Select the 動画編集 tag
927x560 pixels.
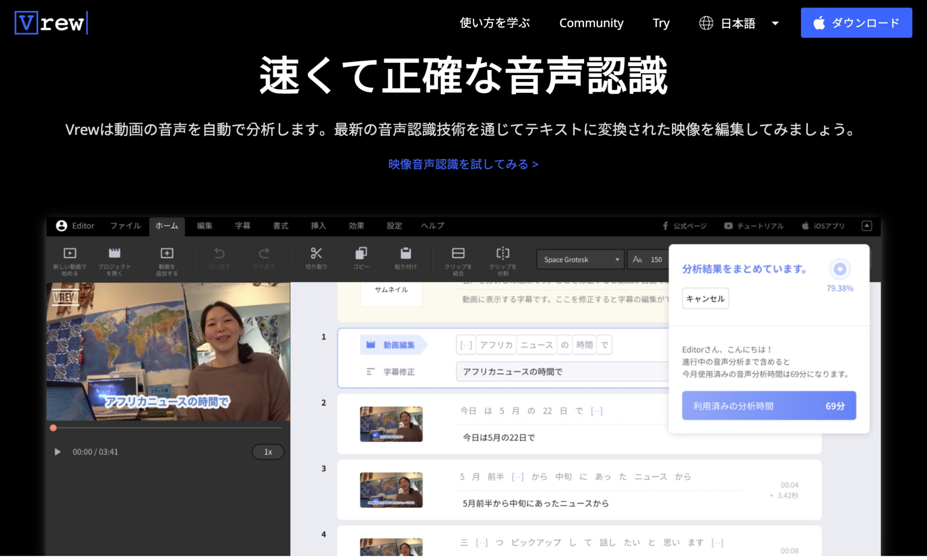[x=393, y=345]
